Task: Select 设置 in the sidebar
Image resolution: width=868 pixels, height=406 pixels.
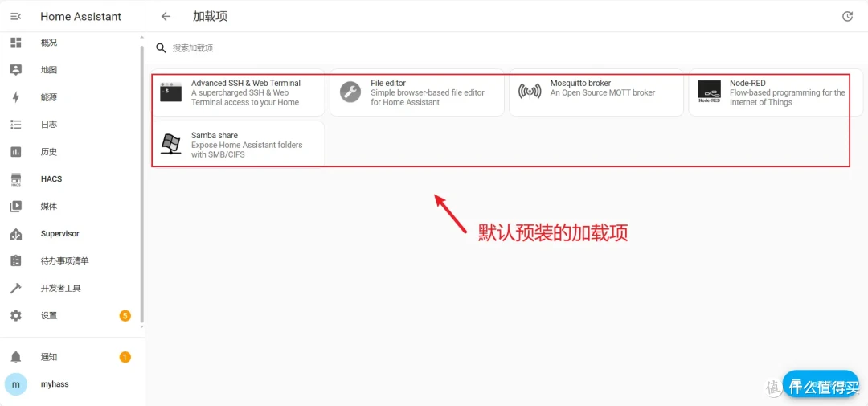Action: 71,316
